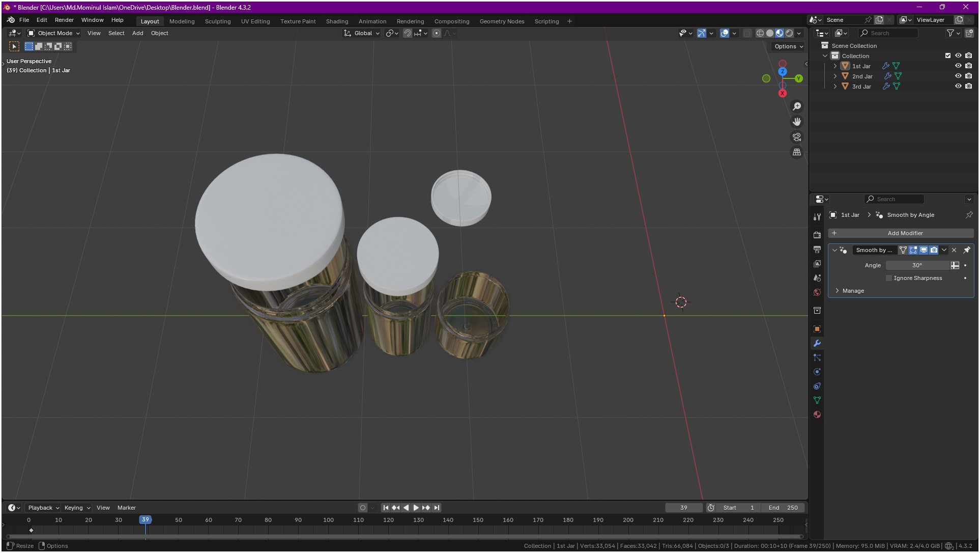Open the Render menu
This screenshot has width=980, height=553.
64,20
